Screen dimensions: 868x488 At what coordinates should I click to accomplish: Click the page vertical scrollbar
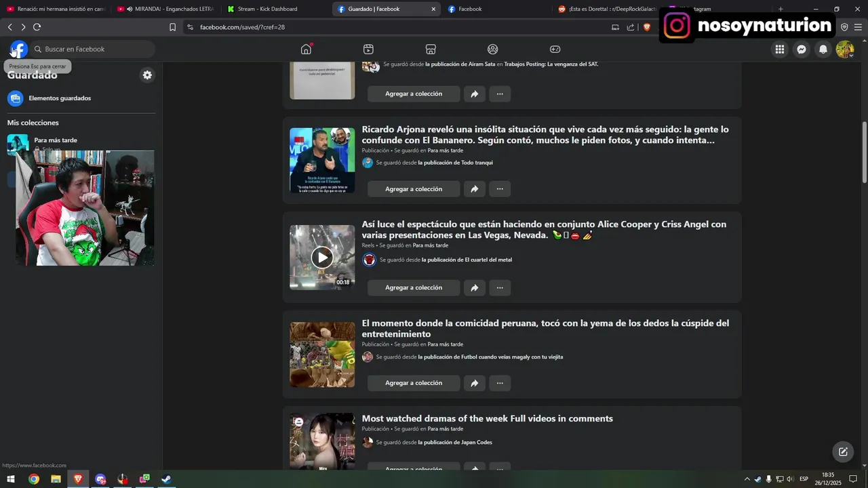coord(865,152)
